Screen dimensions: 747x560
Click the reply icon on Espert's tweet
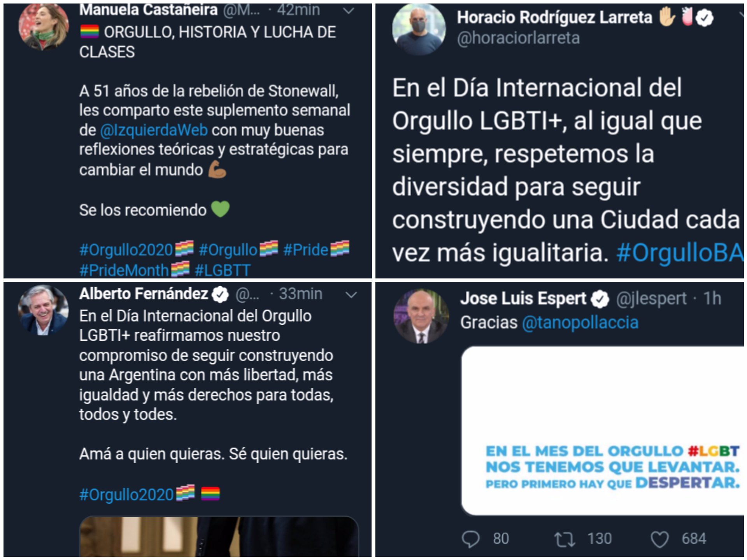[470, 539]
